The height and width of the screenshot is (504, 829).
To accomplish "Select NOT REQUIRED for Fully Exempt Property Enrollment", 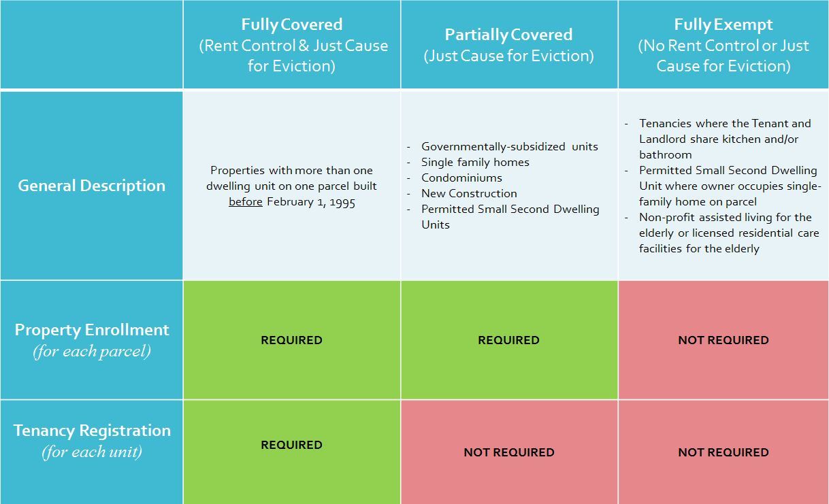I will pos(723,340).
